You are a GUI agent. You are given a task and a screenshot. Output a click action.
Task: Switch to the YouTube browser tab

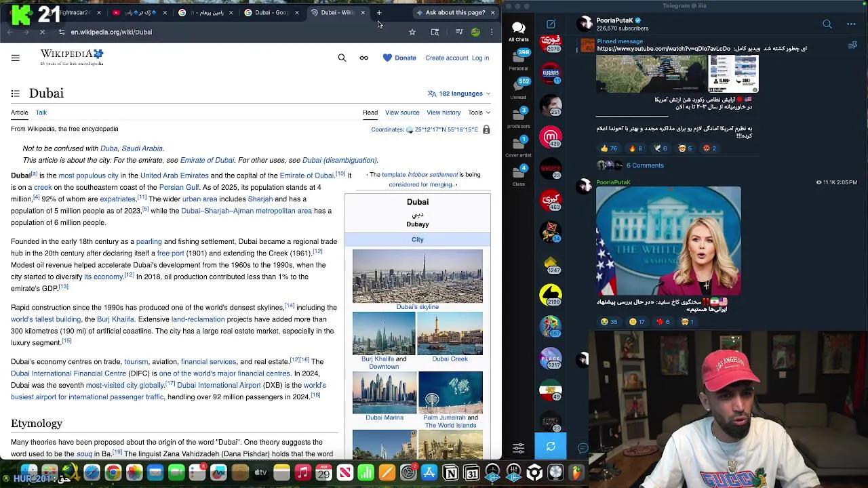click(x=139, y=12)
